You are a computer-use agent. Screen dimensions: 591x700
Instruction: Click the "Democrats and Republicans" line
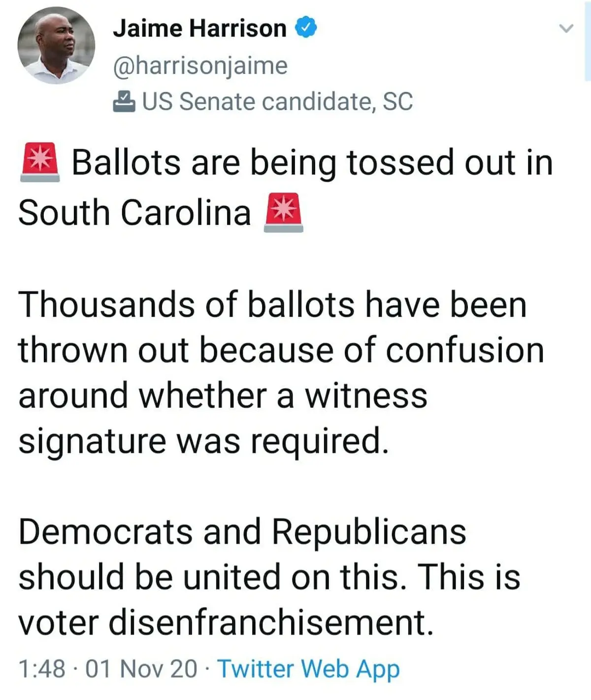(242, 532)
